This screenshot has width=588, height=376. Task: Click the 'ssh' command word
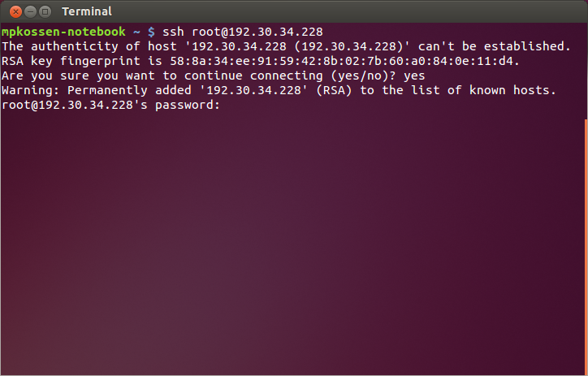tap(173, 32)
